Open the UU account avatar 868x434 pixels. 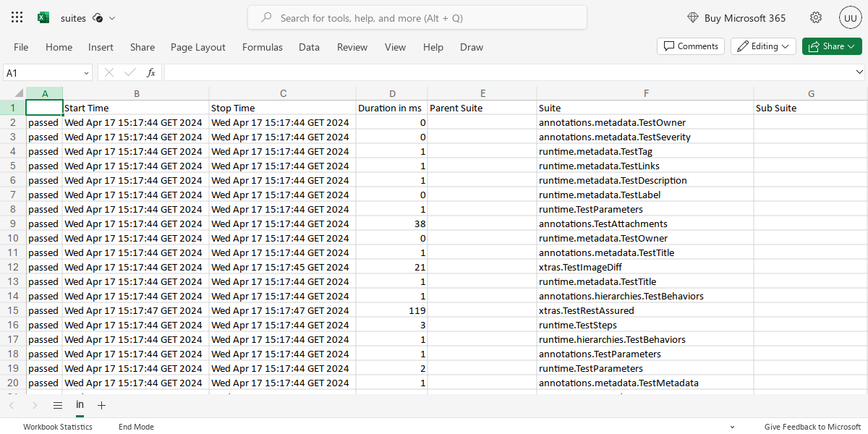(850, 17)
